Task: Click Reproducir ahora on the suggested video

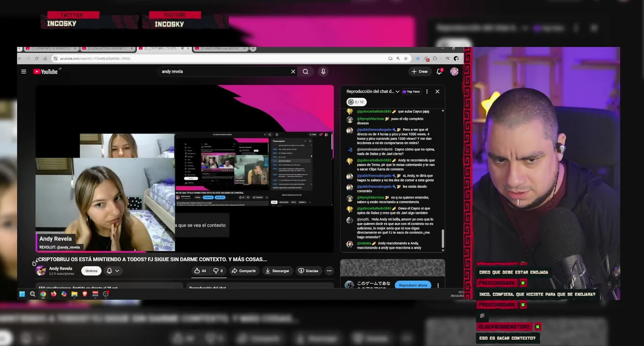Action: pyautogui.click(x=413, y=285)
